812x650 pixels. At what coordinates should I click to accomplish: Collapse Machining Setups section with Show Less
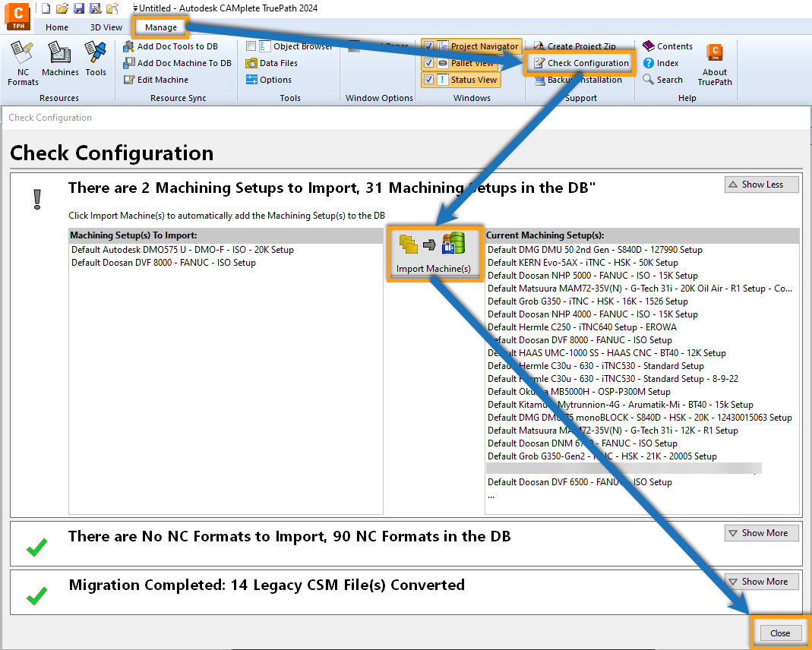[761, 185]
